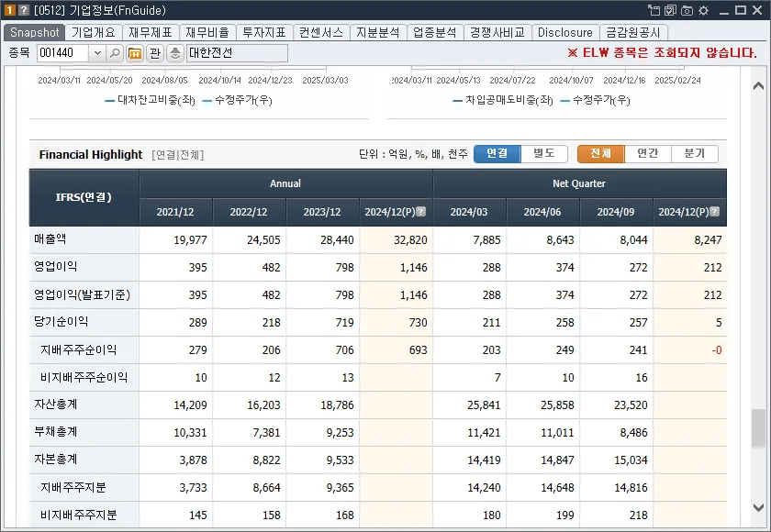Click the copy-window icon in title bar
Screen dimensions: 771x532
pyautogui.click(x=670, y=10)
